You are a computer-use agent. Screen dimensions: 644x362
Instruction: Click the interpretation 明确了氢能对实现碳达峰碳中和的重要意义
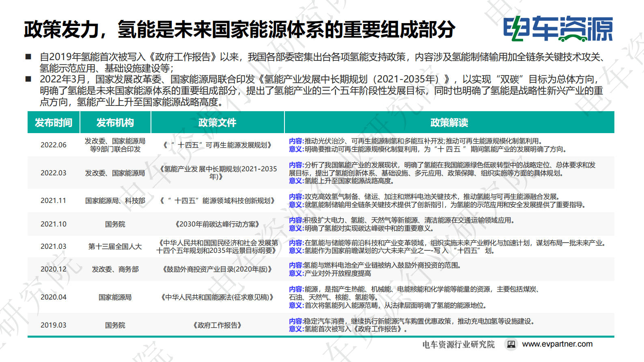pyautogui.click(x=361, y=228)
